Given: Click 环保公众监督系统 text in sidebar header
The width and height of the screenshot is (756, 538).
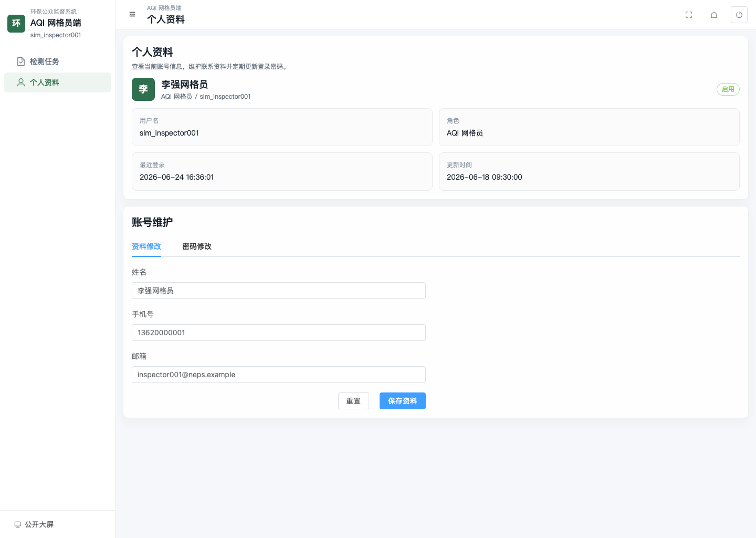Looking at the screenshot, I should click(x=54, y=12).
